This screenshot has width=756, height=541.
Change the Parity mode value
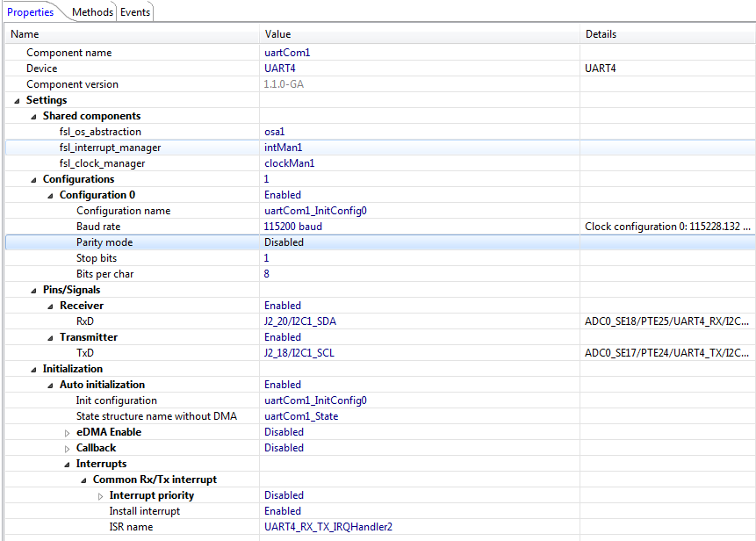284,242
